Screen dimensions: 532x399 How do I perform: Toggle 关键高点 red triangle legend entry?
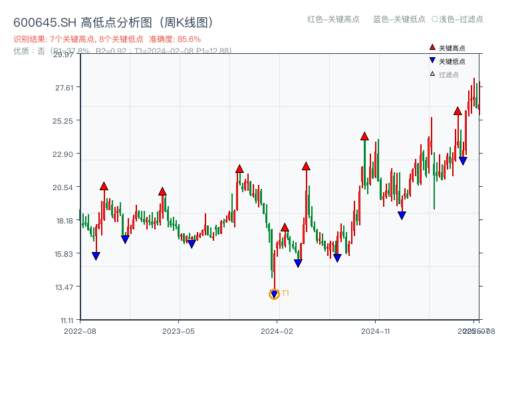[x=447, y=48]
